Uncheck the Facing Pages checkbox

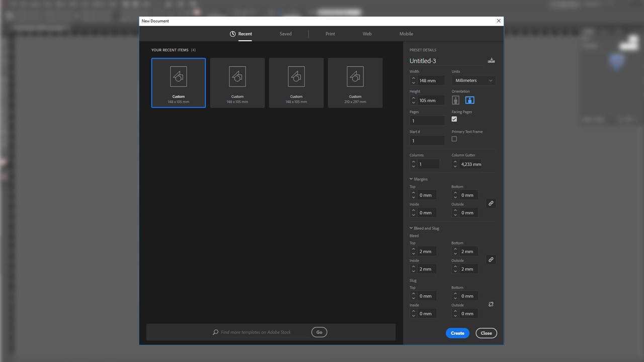click(454, 119)
